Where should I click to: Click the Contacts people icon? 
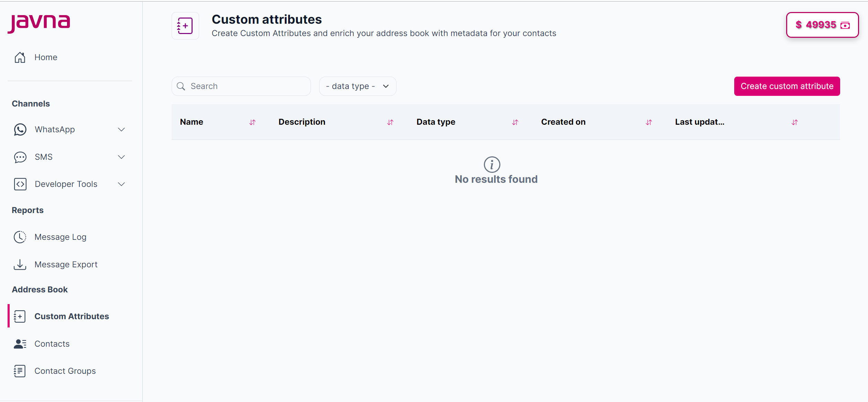click(20, 344)
